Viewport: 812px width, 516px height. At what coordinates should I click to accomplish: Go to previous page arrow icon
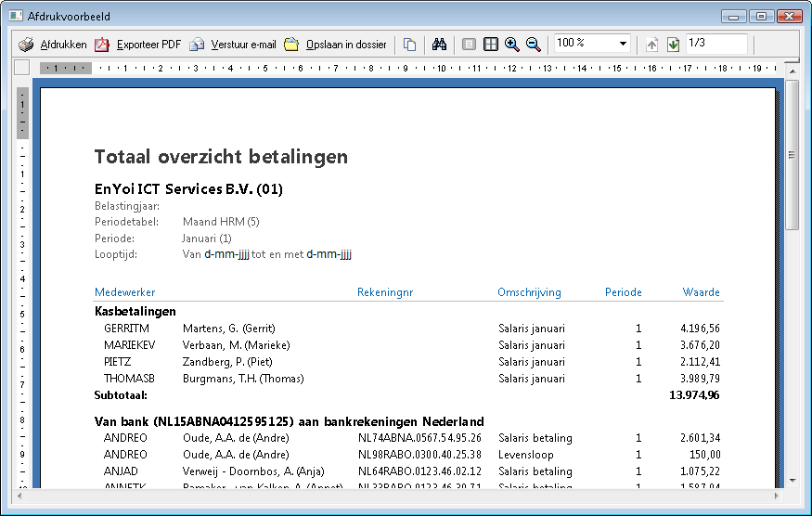click(x=652, y=45)
